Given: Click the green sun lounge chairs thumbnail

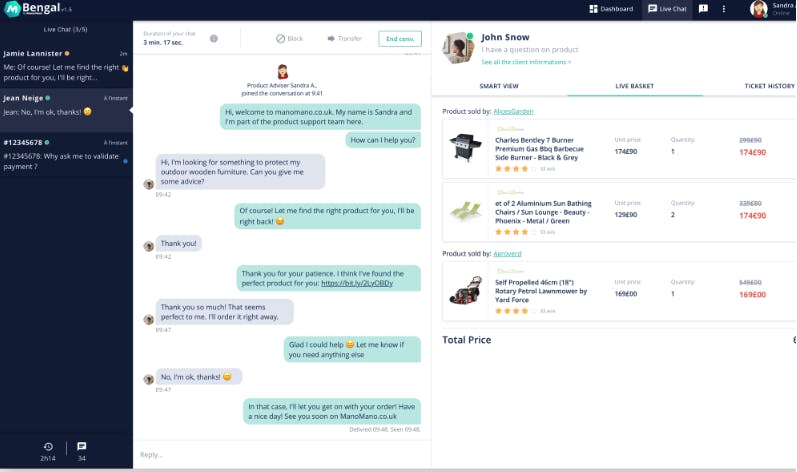Looking at the screenshot, I should pyautogui.click(x=465, y=210).
